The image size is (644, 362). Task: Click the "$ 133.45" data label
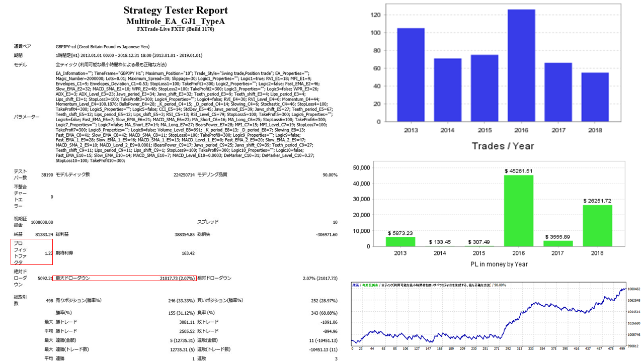pos(440,242)
